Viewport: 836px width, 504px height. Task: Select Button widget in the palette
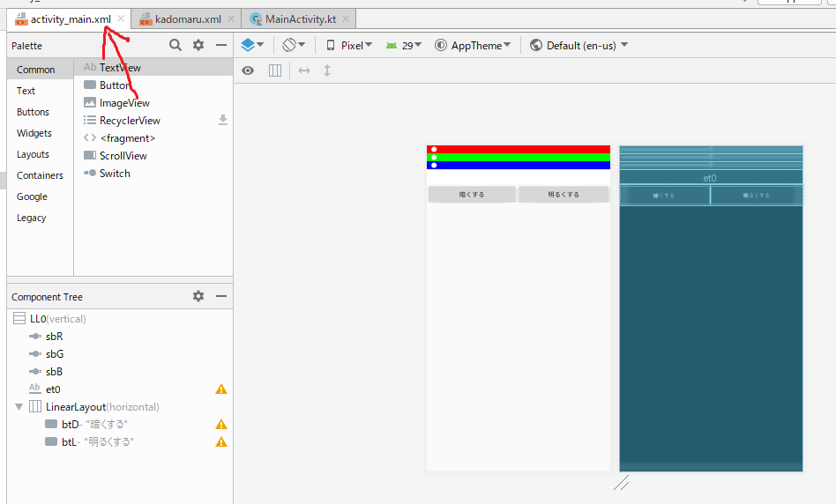pyautogui.click(x=153, y=85)
